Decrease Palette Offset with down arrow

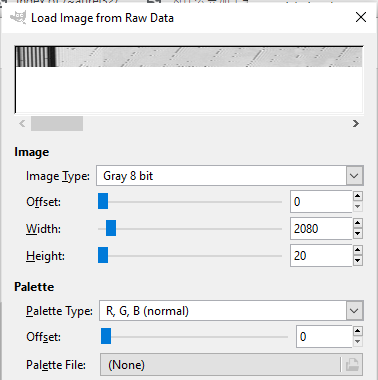[x=358, y=342]
